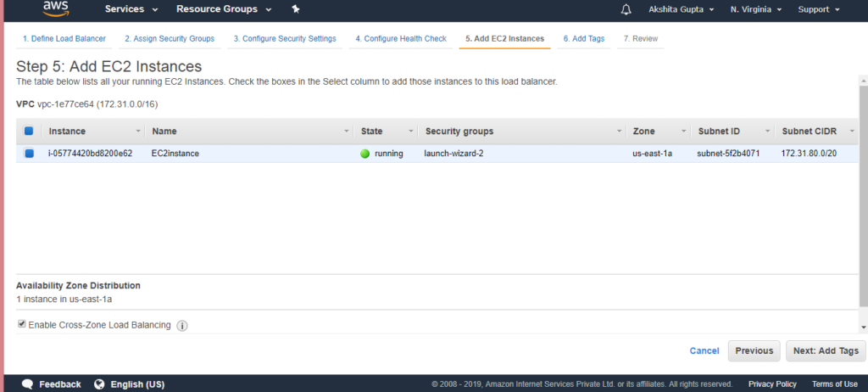Viewport: 868px width, 392px height.
Task: Open the pin shortcuts icon
Action: 296,9
